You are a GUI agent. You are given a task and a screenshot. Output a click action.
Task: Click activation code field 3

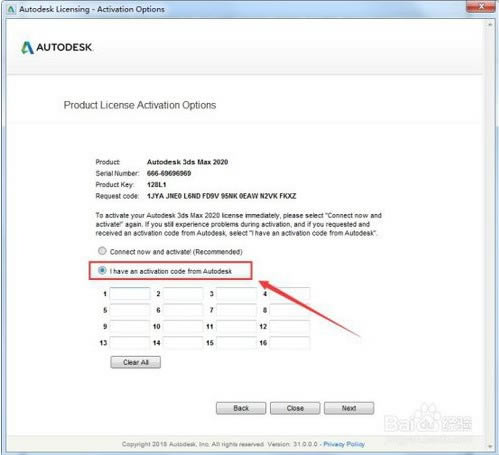coord(236,294)
